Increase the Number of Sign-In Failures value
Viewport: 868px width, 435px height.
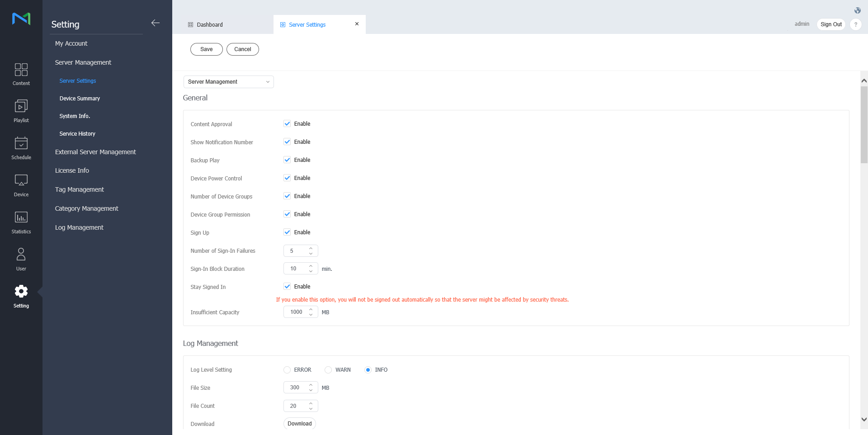(x=311, y=248)
